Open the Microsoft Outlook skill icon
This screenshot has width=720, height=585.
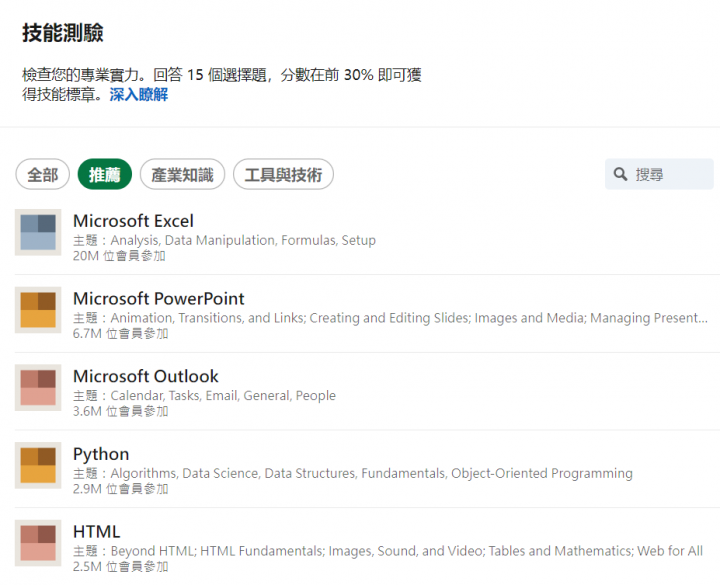(38, 388)
